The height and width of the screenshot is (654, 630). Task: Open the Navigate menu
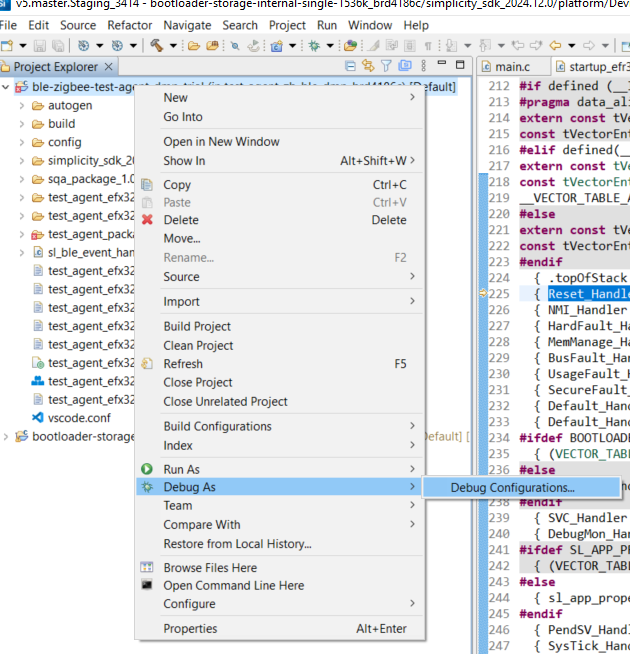pyautogui.click(x=187, y=25)
